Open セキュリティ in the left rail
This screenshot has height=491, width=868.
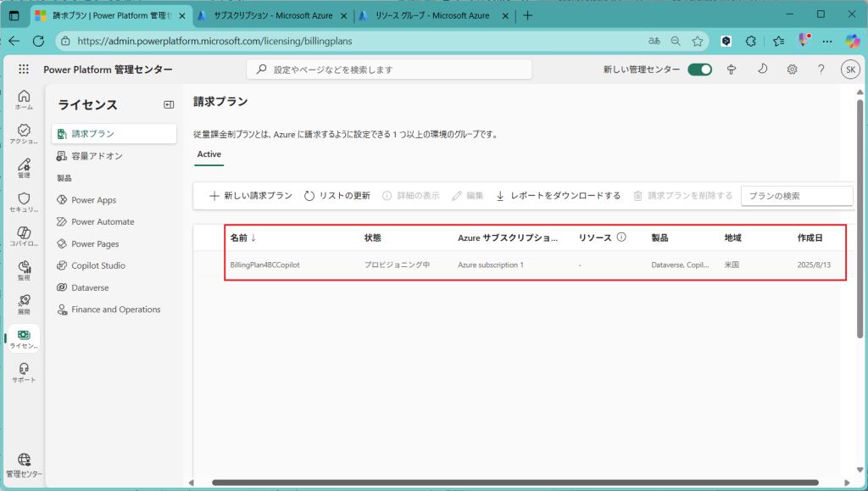click(24, 202)
